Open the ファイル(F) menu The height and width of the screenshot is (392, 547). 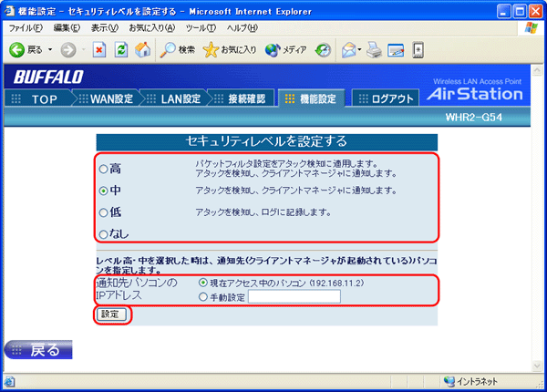click(x=26, y=28)
